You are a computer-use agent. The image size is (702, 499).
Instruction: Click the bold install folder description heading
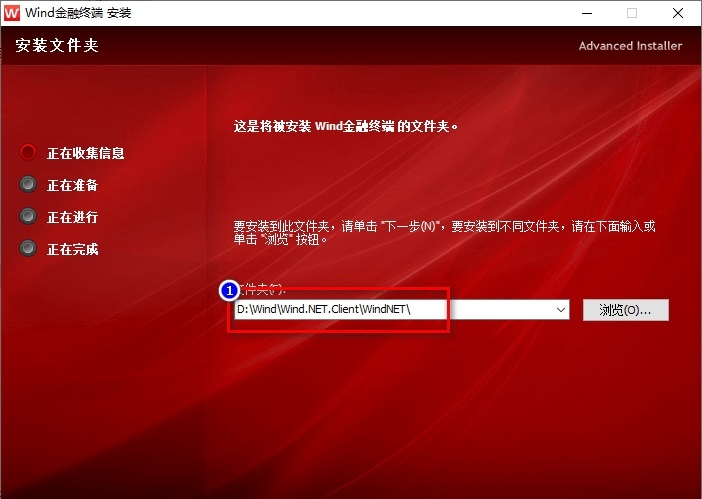pos(345,127)
